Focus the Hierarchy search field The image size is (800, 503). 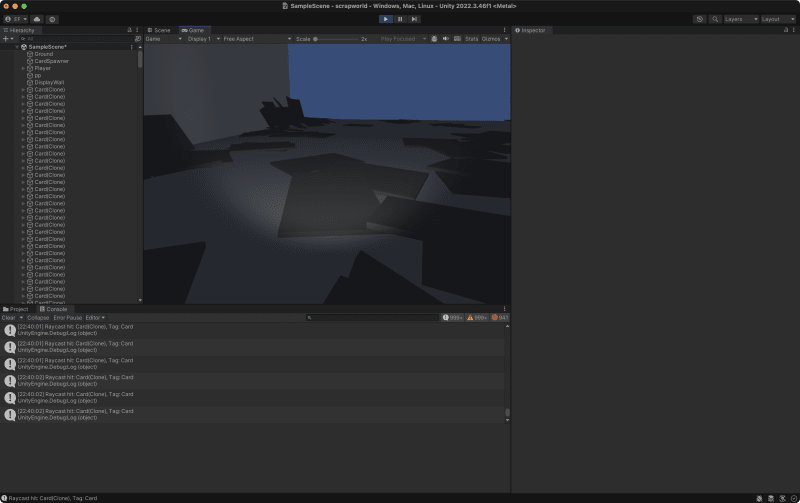[x=76, y=39]
